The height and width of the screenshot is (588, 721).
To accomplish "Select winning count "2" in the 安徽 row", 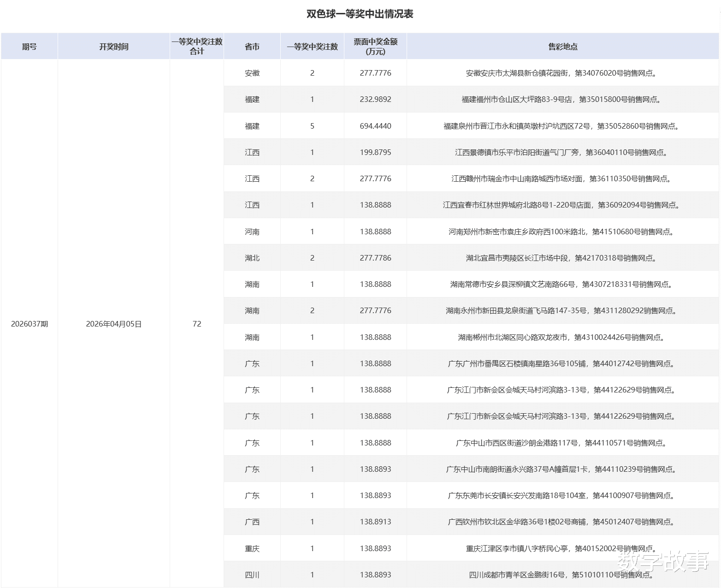I will pos(312,73).
